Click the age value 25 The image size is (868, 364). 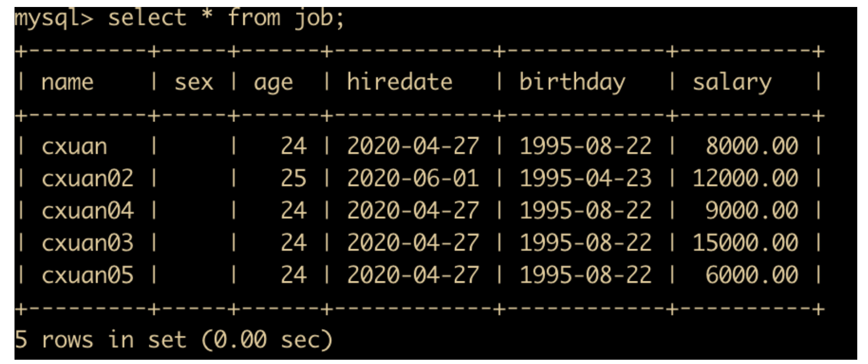coord(293,178)
